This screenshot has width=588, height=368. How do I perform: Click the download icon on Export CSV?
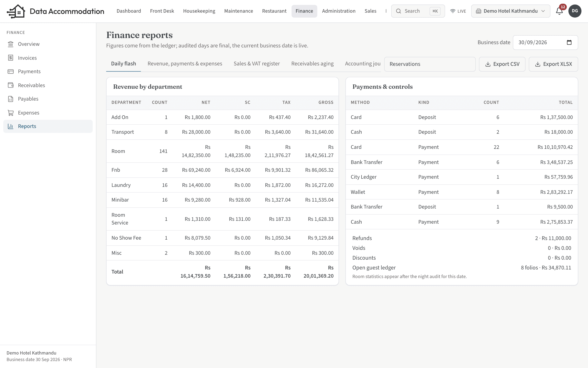488,64
